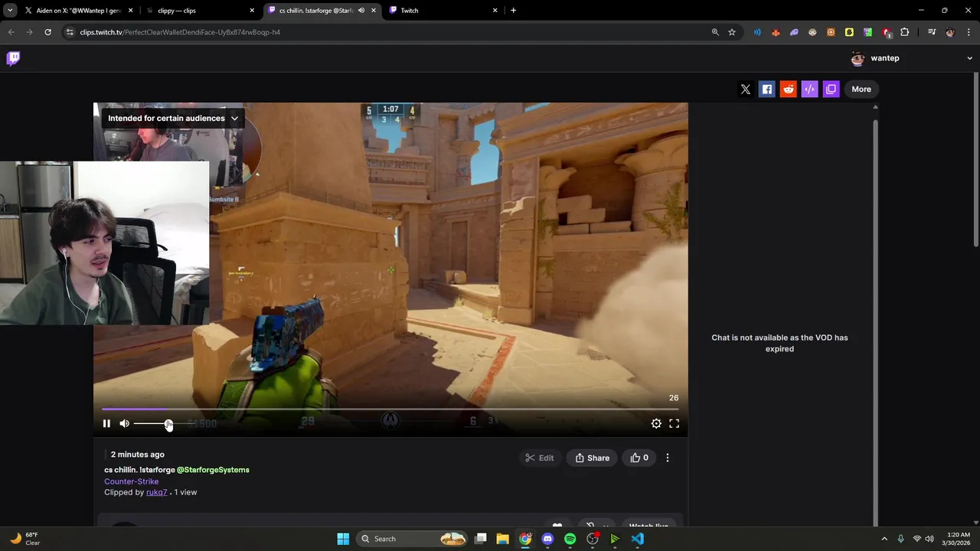This screenshot has width=980, height=551.
Task: Click the Edit clip button
Action: click(539, 458)
